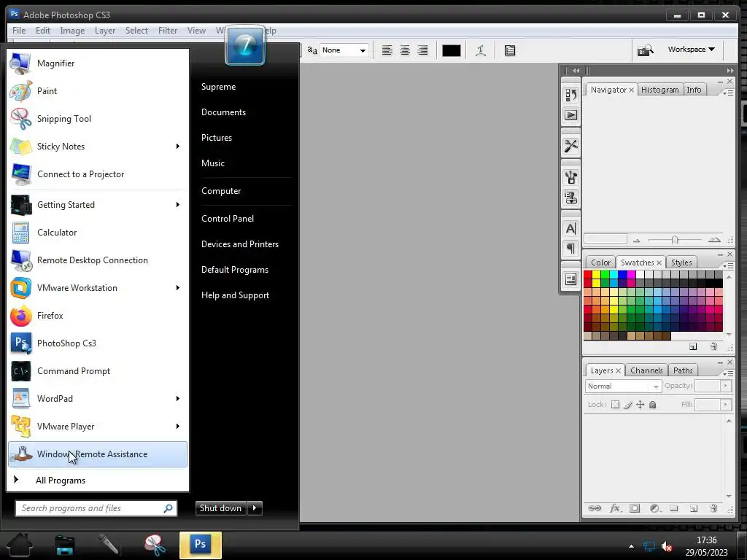
Task: Open the Layer Comps panel icon
Action: pyautogui.click(x=570, y=279)
